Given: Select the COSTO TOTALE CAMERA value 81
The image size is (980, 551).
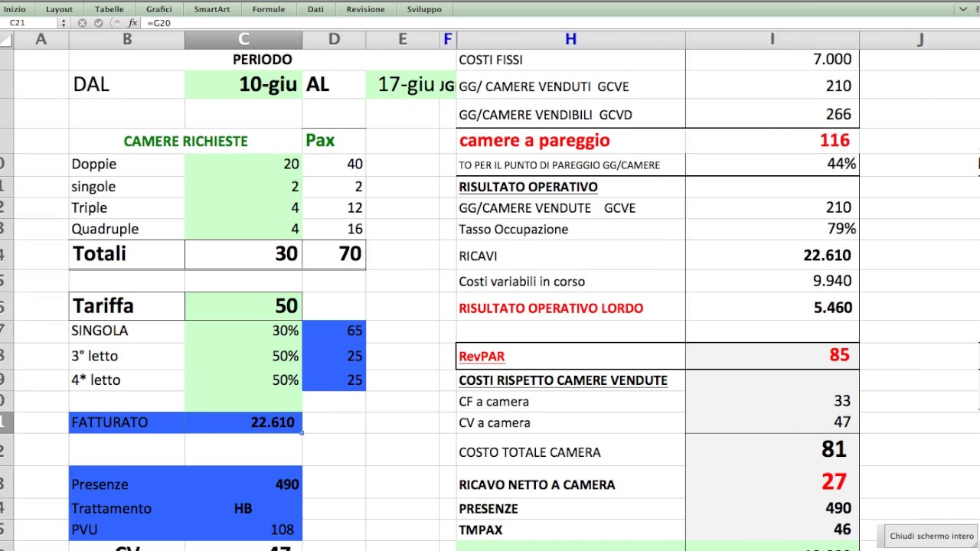Looking at the screenshot, I should point(772,450).
